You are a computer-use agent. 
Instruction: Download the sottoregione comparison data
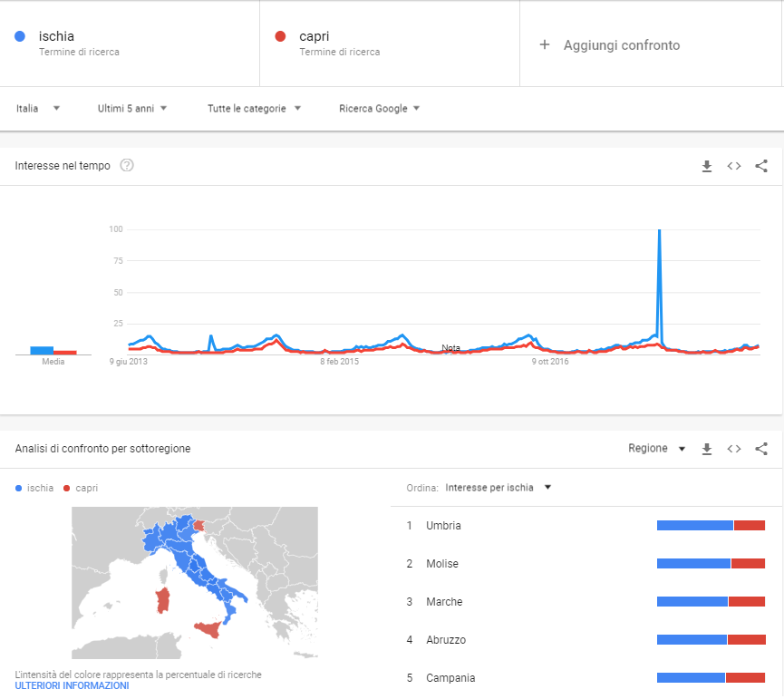[x=706, y=449]
